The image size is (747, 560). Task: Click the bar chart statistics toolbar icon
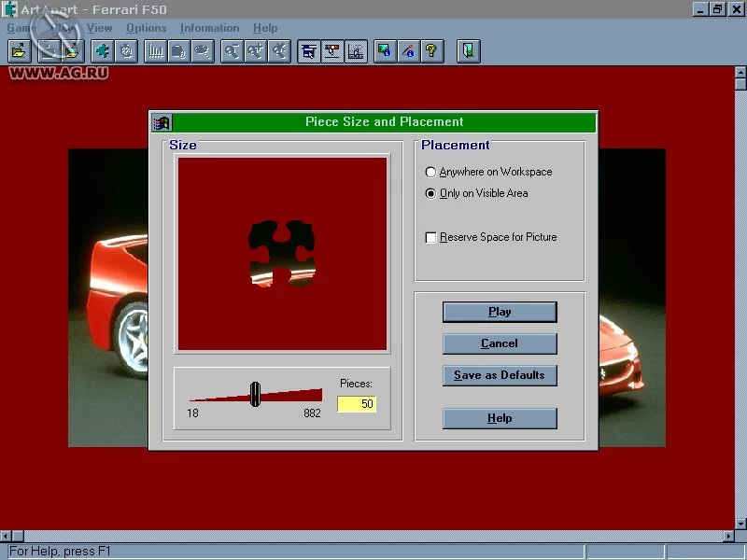click(x=155, y=51)
